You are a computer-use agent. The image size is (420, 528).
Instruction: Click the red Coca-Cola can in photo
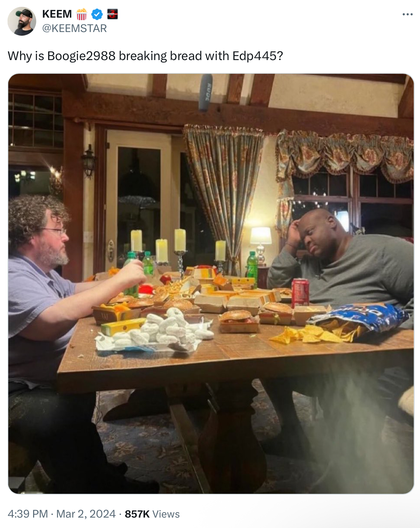[x=300, y=292]
